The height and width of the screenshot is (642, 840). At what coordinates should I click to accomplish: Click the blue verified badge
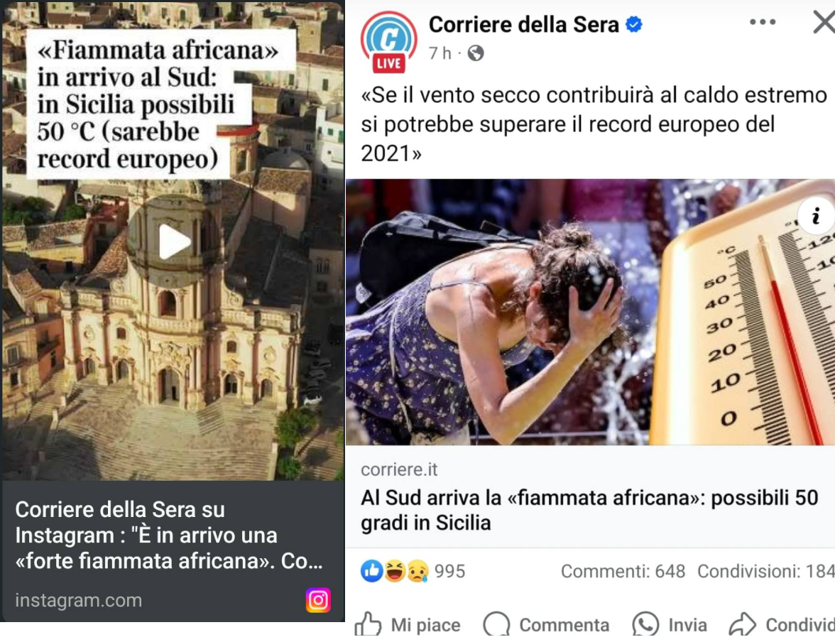pyautogui.click(x=634, y=25)
